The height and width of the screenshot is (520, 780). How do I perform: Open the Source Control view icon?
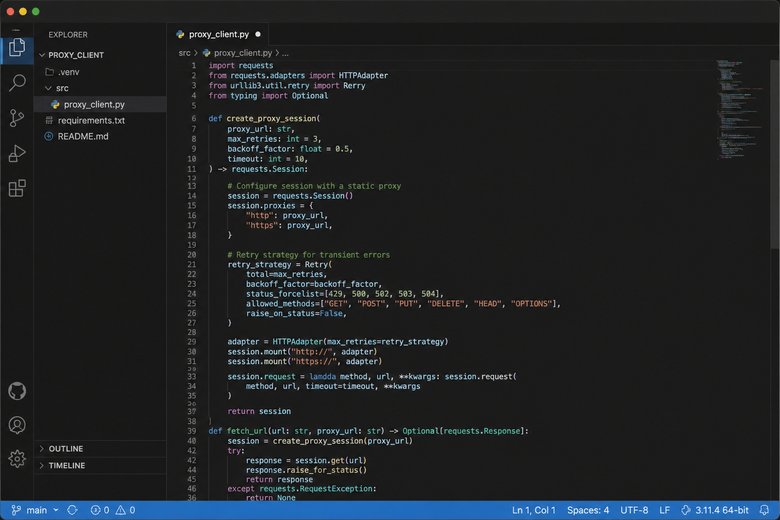click(x=17, y=118)
